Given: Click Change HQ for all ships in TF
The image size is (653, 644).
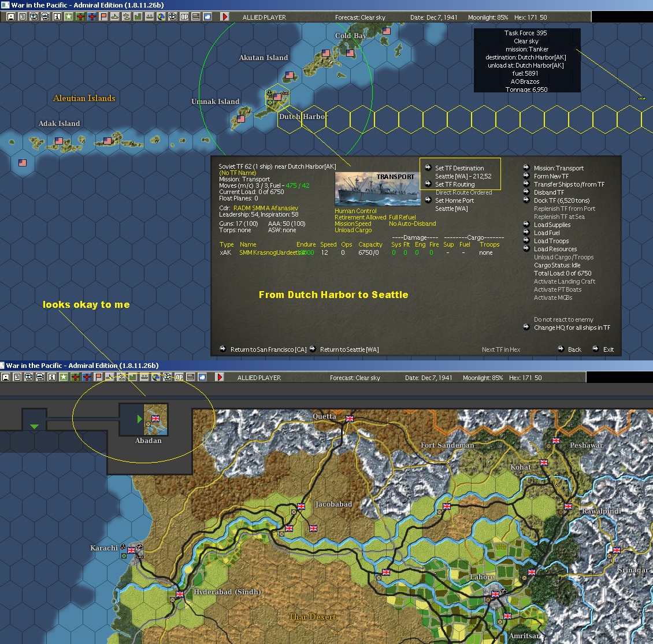Looking at the screenshot, I should point(572,327).
